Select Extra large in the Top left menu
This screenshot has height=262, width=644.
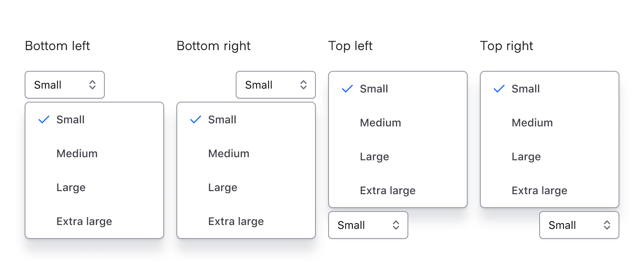click(x=387, y=190)
